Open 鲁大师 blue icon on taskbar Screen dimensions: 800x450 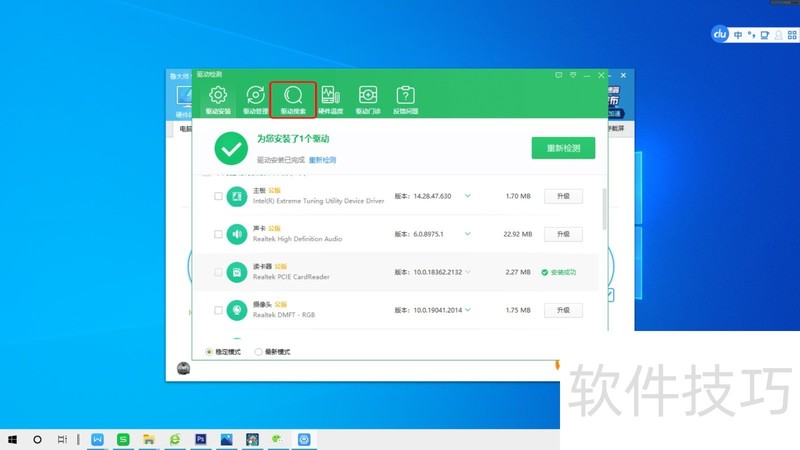304,439
